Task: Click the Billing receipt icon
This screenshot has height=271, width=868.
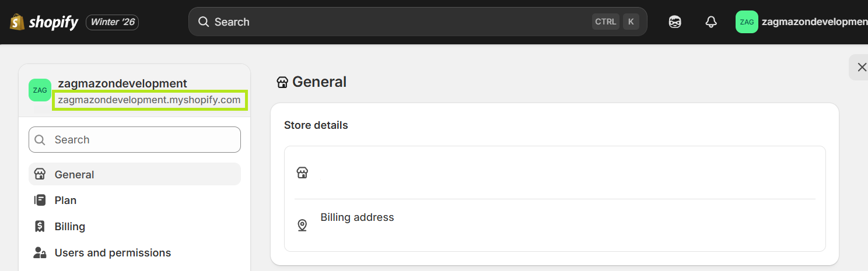Action: pos(40,227)
